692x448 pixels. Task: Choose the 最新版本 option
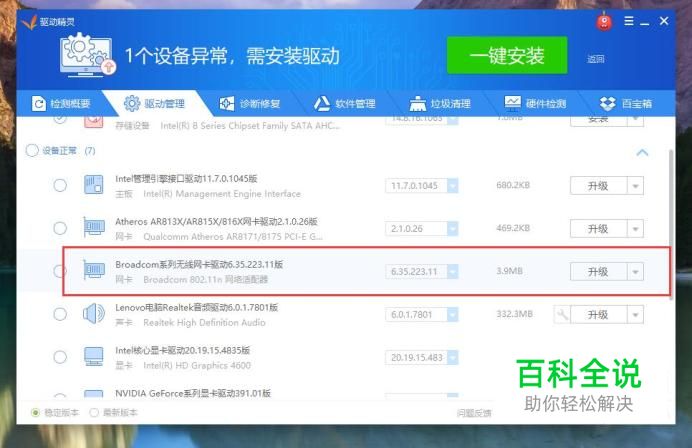click(94, 413)
